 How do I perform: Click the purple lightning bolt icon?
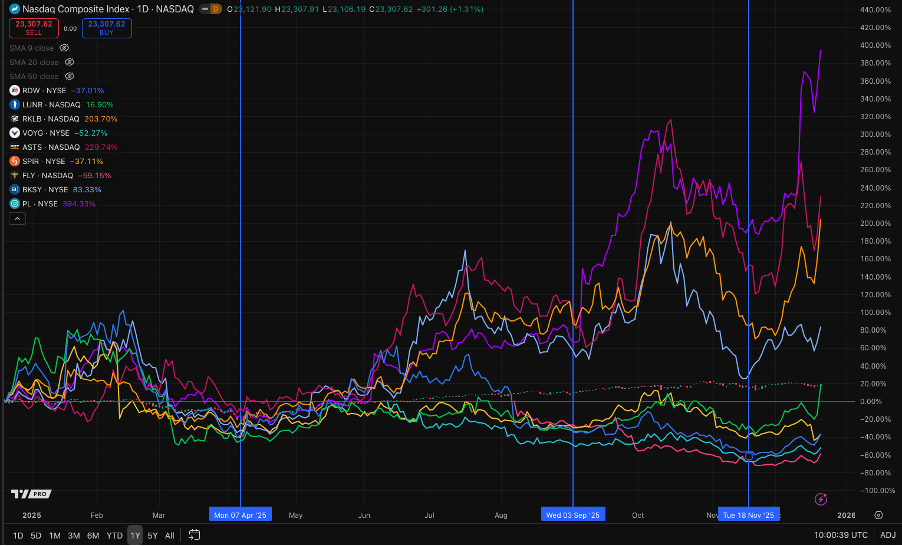[822, 498]
